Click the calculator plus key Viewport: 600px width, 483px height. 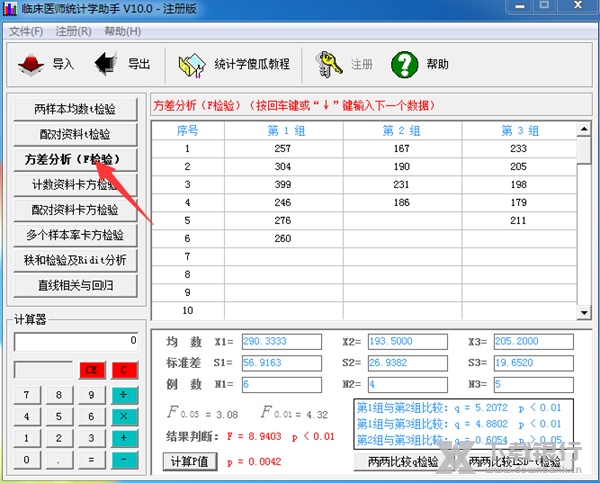[124, 437]
